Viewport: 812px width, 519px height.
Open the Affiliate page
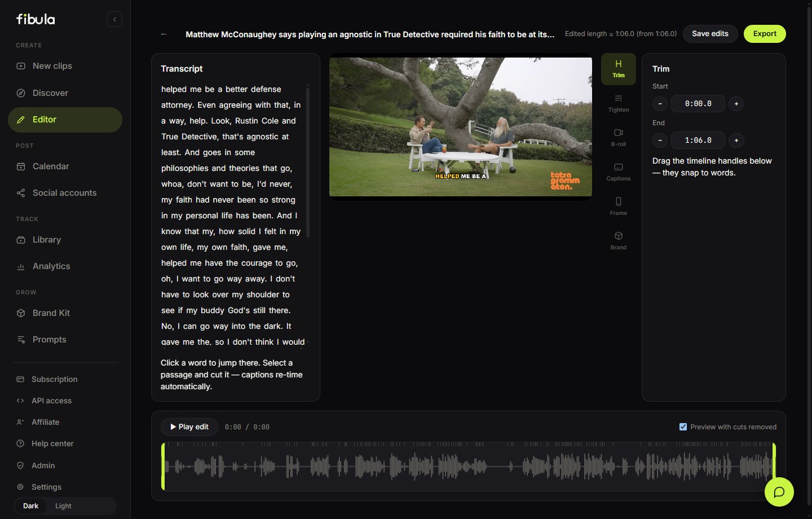click(x=65, y=422)
